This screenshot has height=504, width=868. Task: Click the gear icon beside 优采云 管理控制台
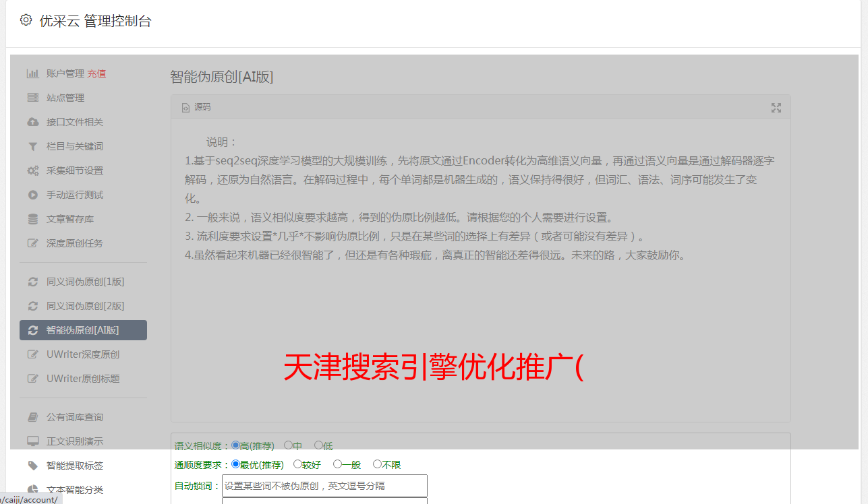click(x=26, y=20)
